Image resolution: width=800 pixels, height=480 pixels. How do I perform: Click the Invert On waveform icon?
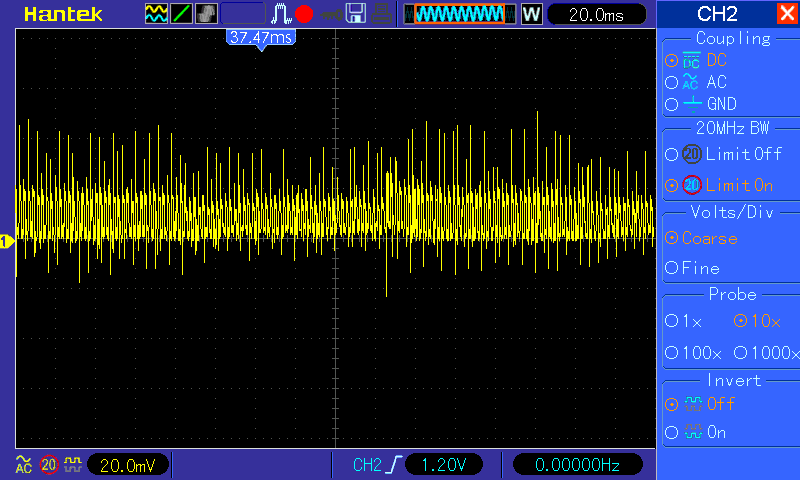coord(693,433)
